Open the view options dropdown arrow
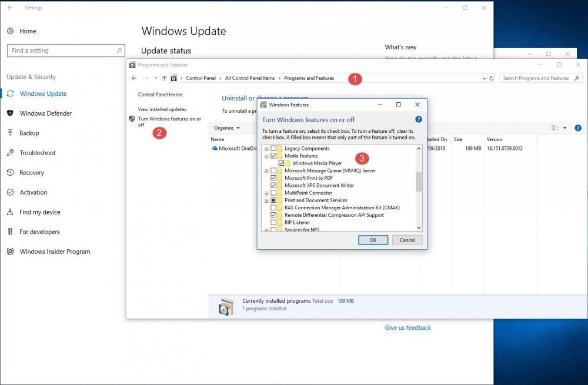The image size is (588, 385). pos(564,128)
